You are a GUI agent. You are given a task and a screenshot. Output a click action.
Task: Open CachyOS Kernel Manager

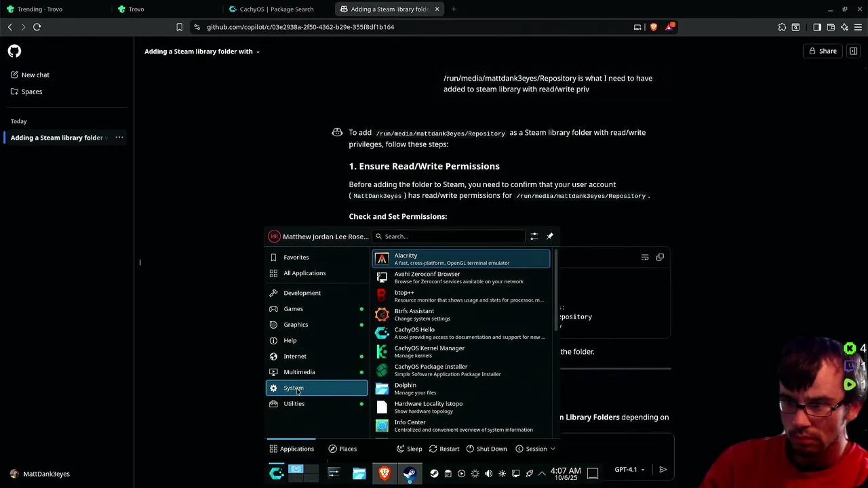pos(461,352)
